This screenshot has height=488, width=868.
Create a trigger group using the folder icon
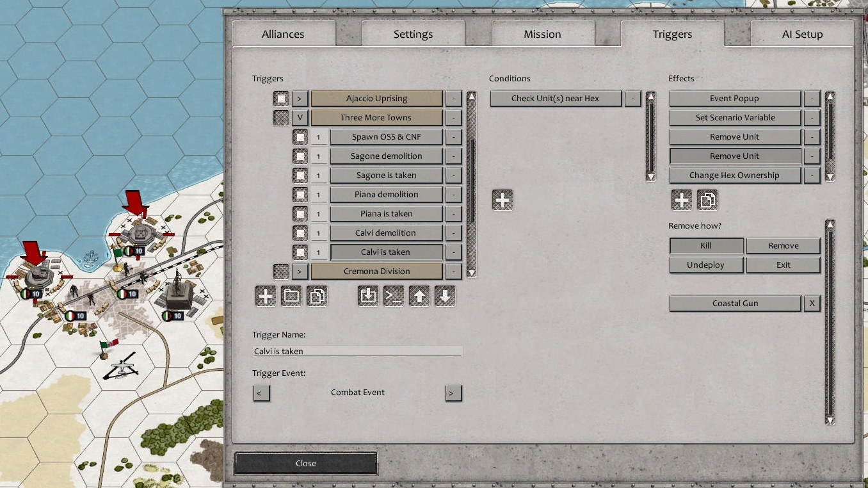(x=291, y=296)
